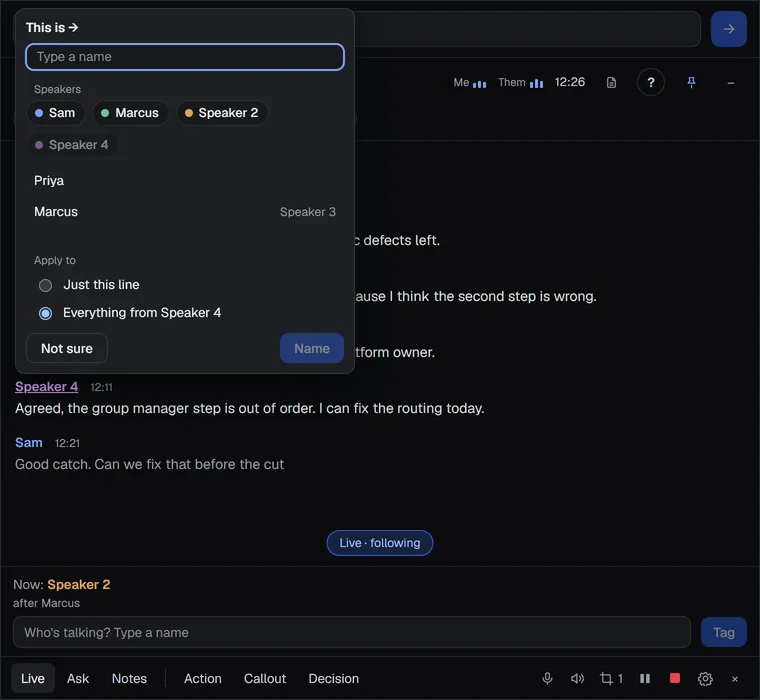Viewport: 760px width, 700px height.
Task: Toggle the speaker audio icon
Action: (x=577, y=678)
